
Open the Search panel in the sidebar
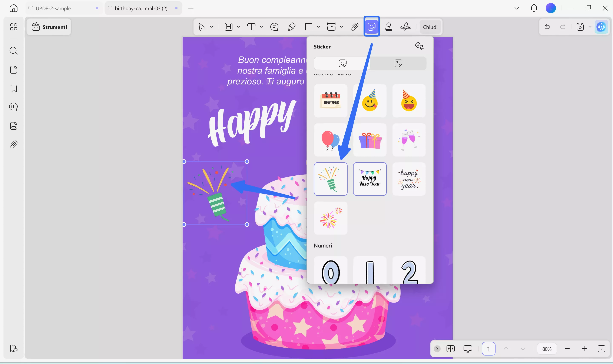13,51
